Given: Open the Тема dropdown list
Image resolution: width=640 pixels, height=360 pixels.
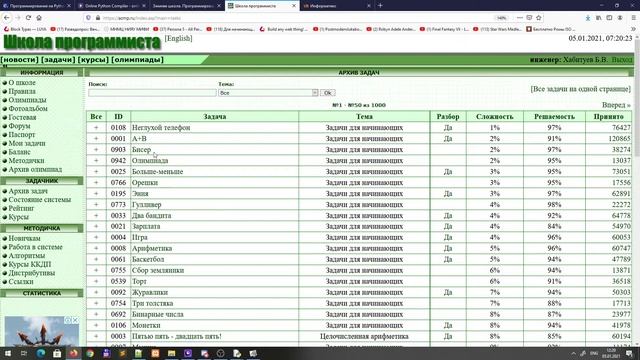Looking at the screenshot, I should pos(268,93).
